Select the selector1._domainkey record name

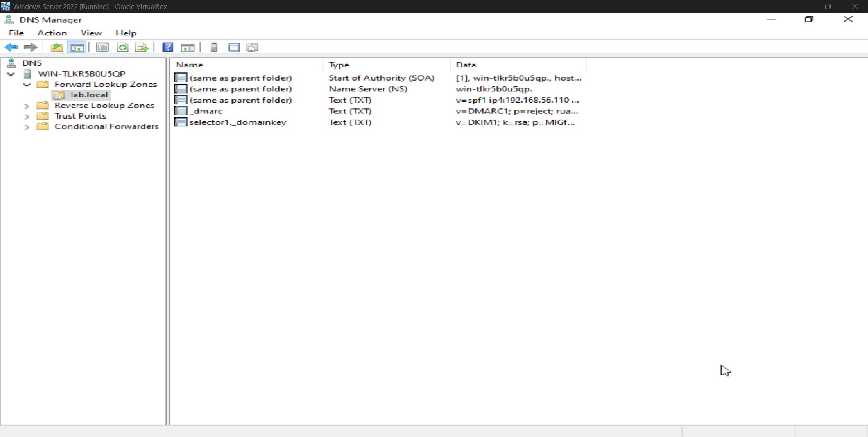click(x=238, y=122)
